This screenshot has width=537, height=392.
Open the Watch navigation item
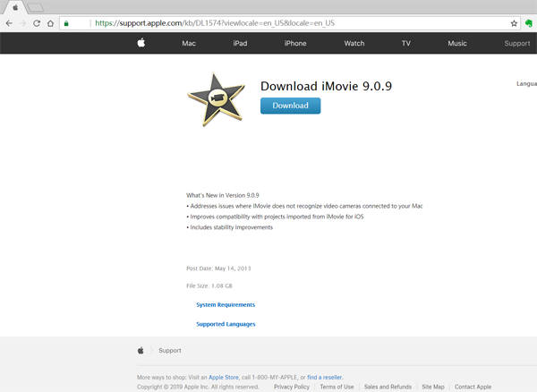tap(354, 43)
